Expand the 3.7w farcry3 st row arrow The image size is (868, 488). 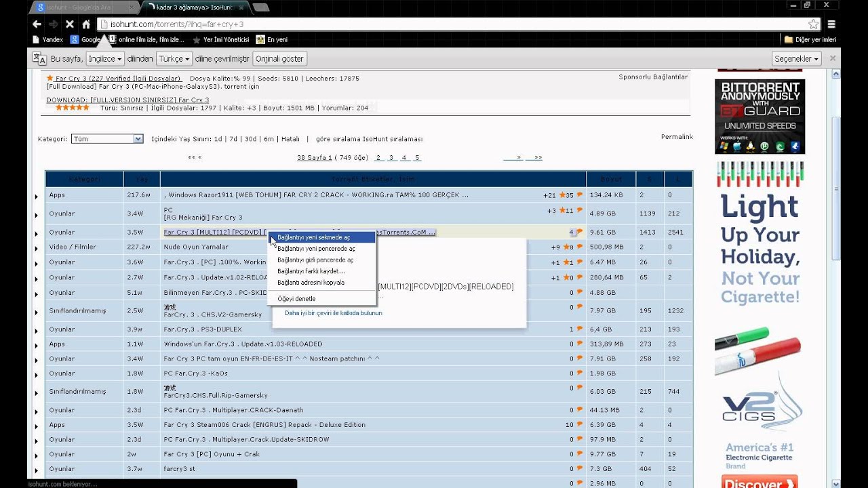37,470
